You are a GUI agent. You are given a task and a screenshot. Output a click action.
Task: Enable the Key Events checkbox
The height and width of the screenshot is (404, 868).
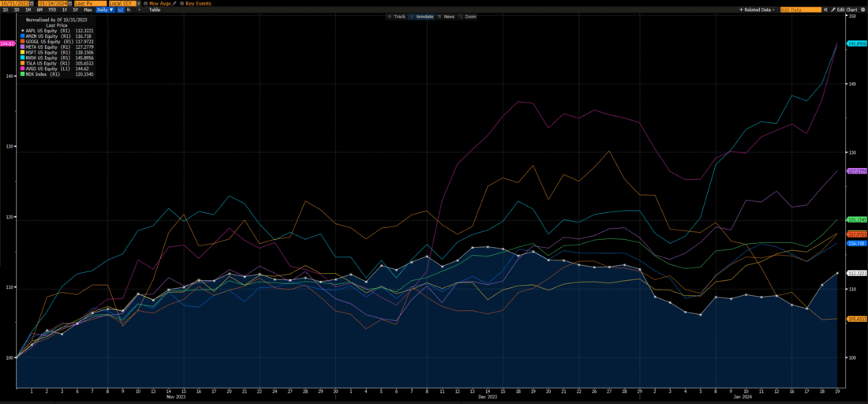(182, 3)
